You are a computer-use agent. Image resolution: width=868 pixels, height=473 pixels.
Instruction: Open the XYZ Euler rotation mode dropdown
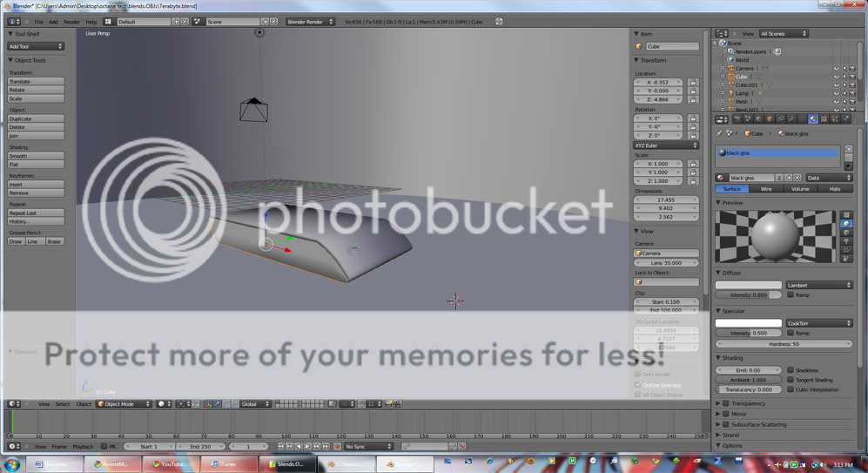(x=666, y=145)
